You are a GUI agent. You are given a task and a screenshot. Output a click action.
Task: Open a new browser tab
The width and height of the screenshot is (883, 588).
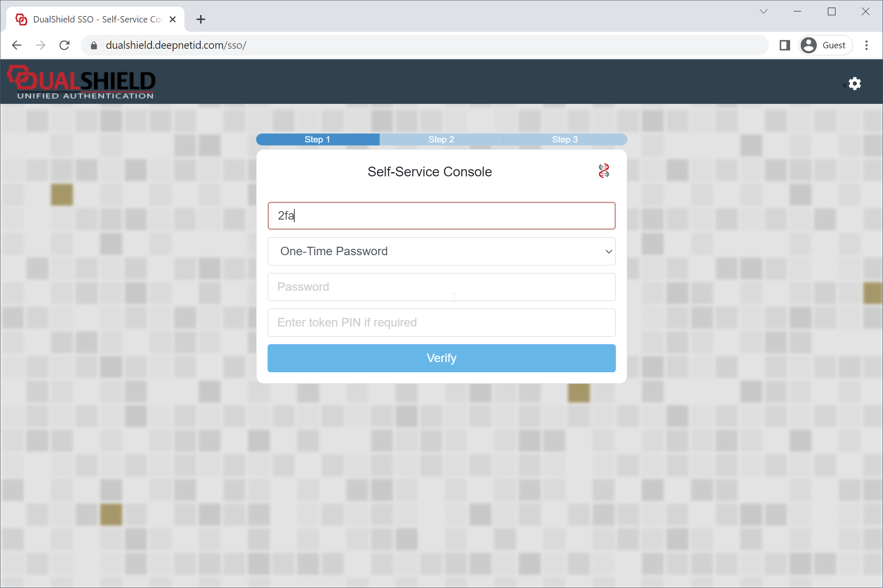201,20
